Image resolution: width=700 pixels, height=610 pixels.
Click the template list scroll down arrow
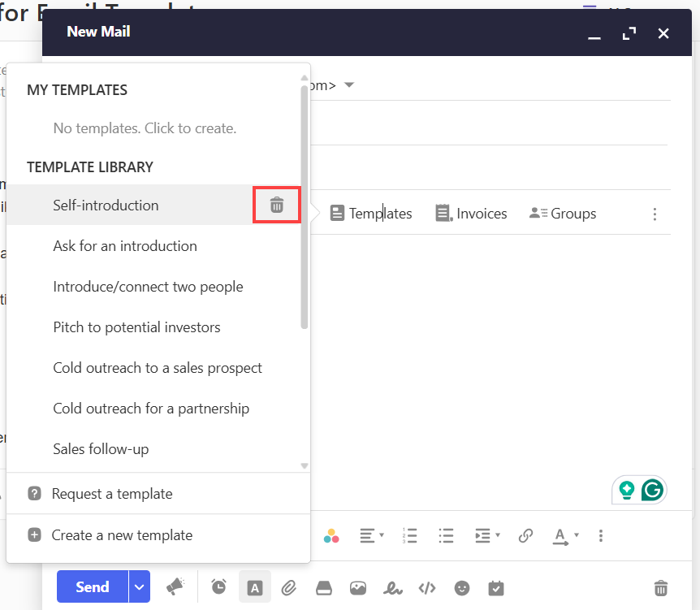(305, 465)
